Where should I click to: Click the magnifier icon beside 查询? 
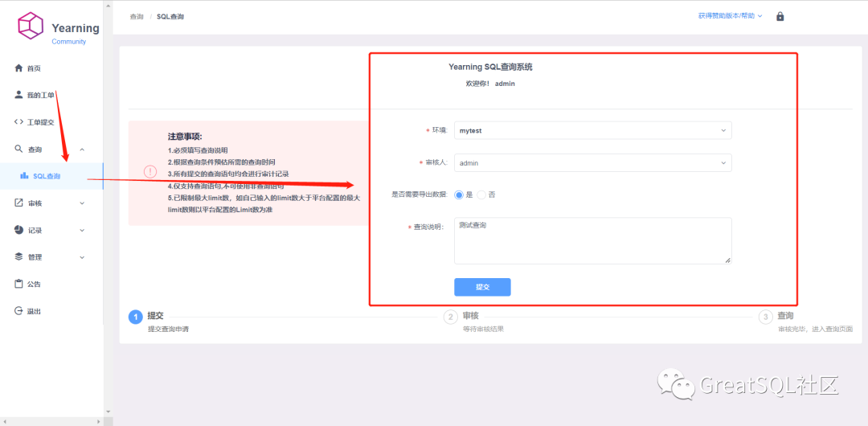[x=18, y=149]
